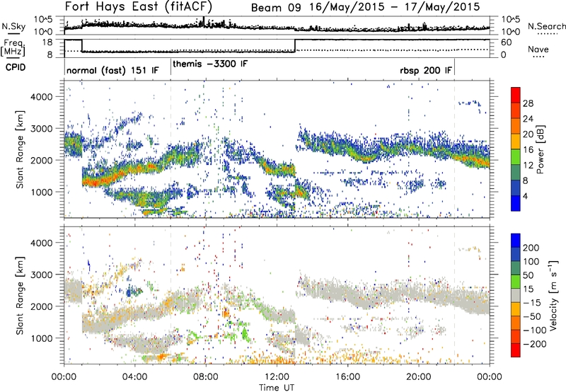Click the '1000' tick of the velocity panel
566x392 pixels.
[x=41, y=338]
